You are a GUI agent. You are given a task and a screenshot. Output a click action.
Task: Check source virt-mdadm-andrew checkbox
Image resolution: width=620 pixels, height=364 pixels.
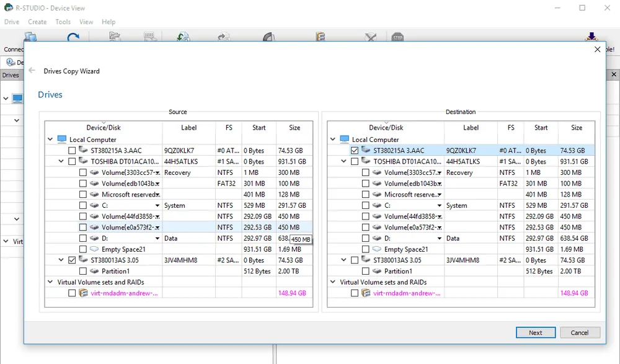click(71, 293)
